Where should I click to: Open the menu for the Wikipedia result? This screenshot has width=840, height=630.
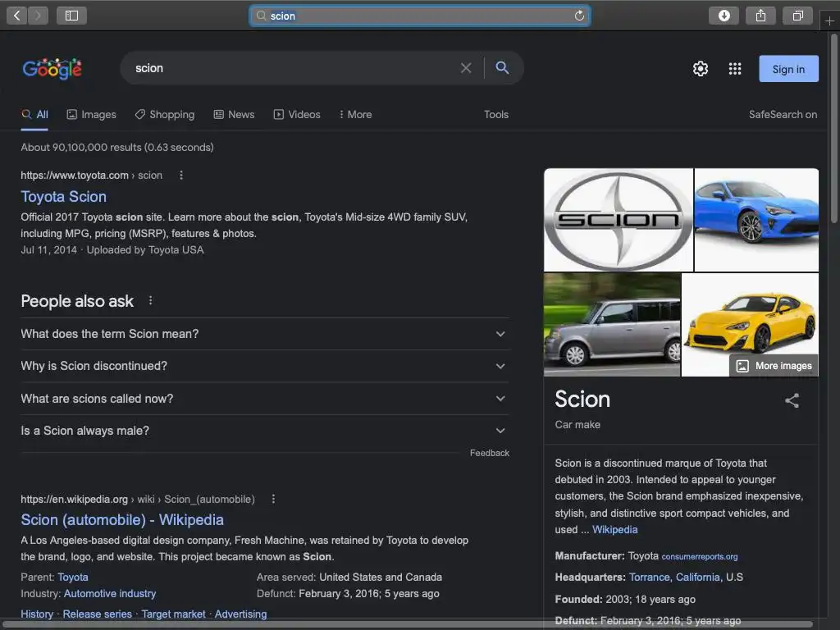click(x=273, y=499)
